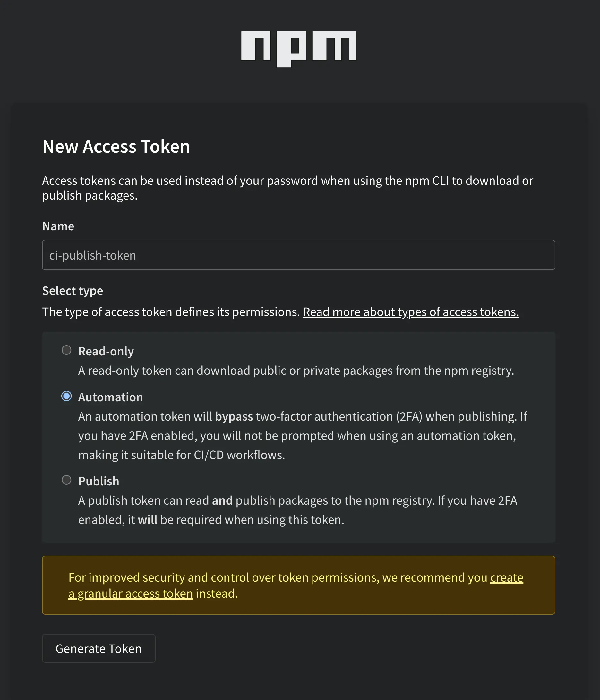
Task: Click the 'Select type' section heading
Action: (x=73, y=291)
